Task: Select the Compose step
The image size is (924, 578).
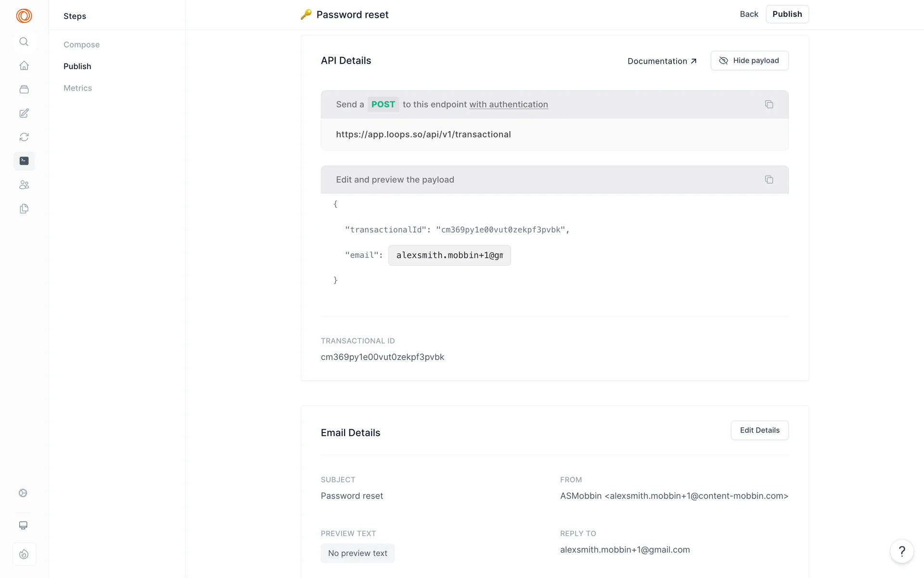Action: [x=81, y=45]
